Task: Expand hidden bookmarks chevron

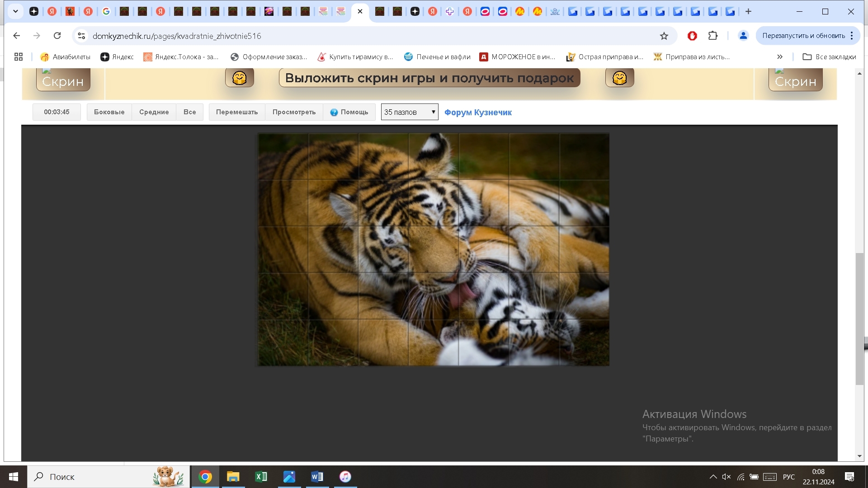Action: pyautogui.click(x=780, y=56)
